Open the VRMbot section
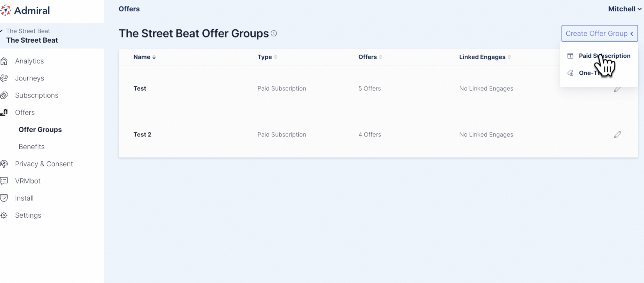This screenshot has height=283, width=644. click(x=28, y=181)
